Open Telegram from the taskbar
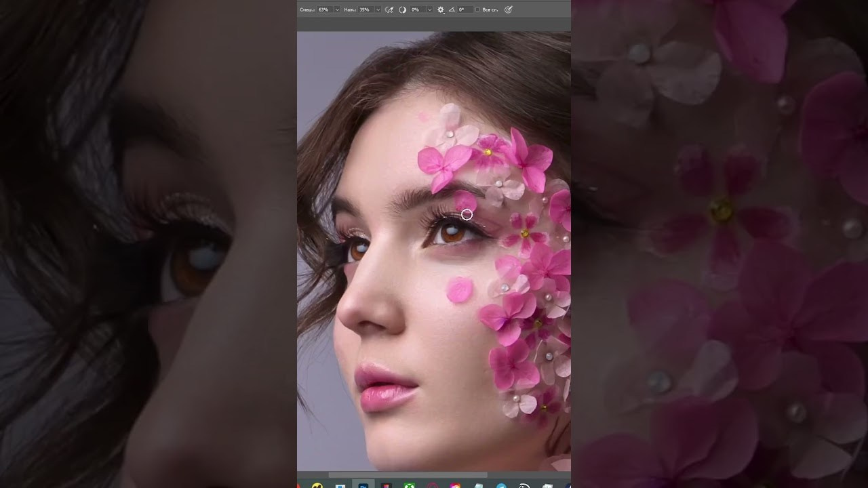Image resolution: width=868 pixels, height=488 pixels. click(501, 485)
